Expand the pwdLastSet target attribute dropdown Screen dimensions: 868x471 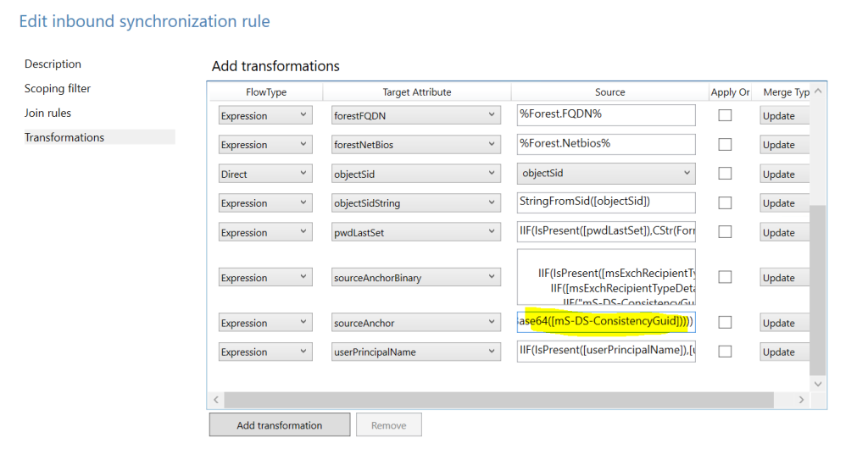[x=415, y=232]
